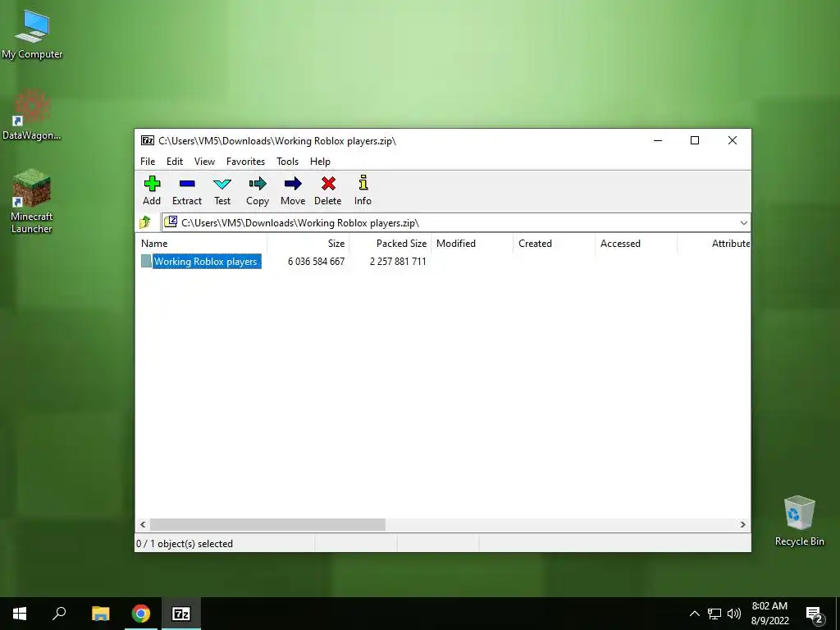The image size is (840, 630).
Task: Sort the list by Name column
Action: 201,243
